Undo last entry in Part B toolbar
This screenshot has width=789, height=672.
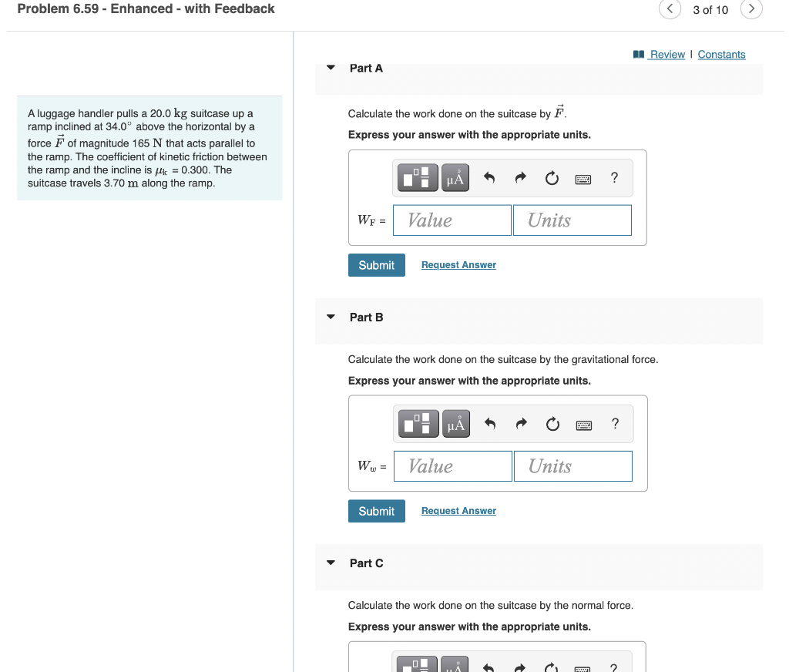pyautogui.click(x=490, y=423)
